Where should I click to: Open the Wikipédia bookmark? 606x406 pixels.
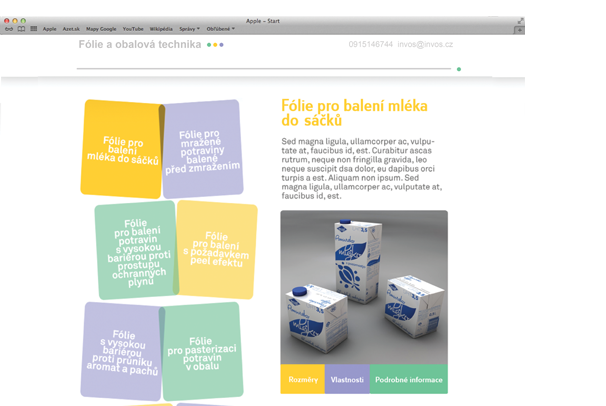pyautogui.click(x=161, y=29)
